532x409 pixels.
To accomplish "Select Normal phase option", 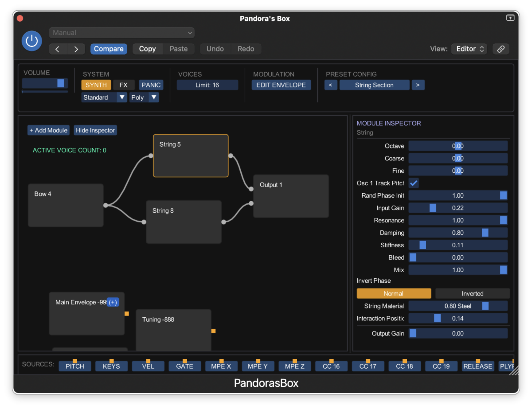I will click(394, 293).
